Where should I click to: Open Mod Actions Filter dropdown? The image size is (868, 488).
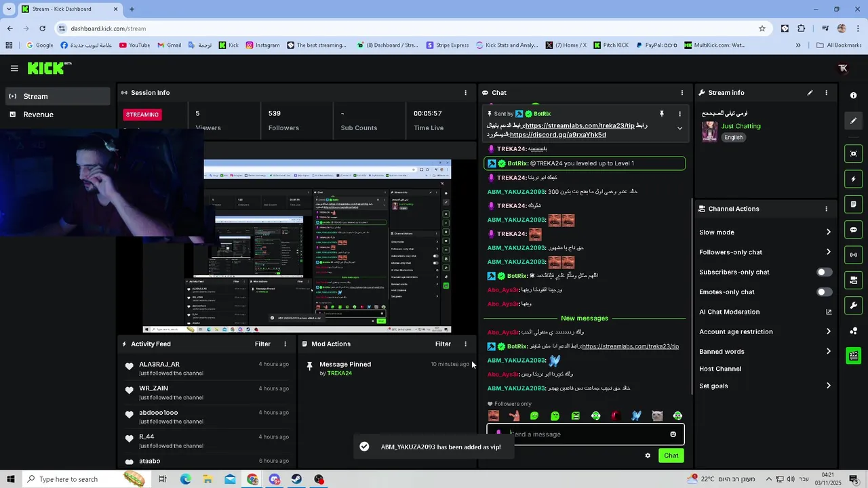pos(443,344)
